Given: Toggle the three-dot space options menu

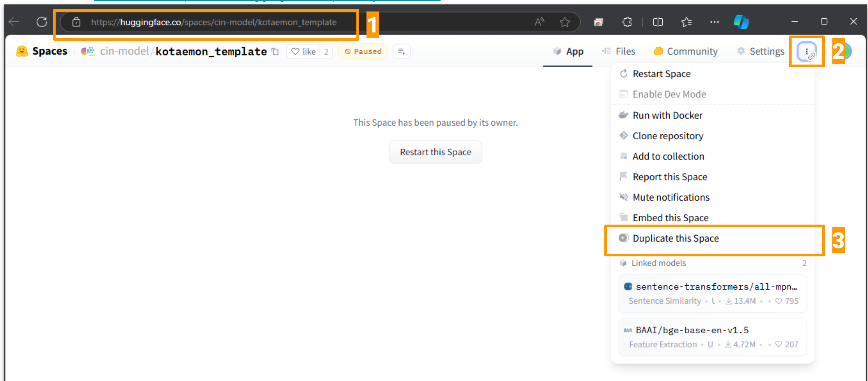Looking at the screenshot, I should pyautogui.click(x=807, y=51).
